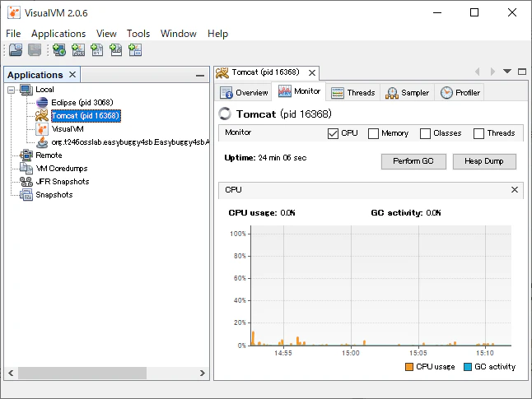The width and height of the screenshot is (532, 399).
Task: Select the org.t246osslab.easybuggy4sb application entry
Action: (130, 142)
